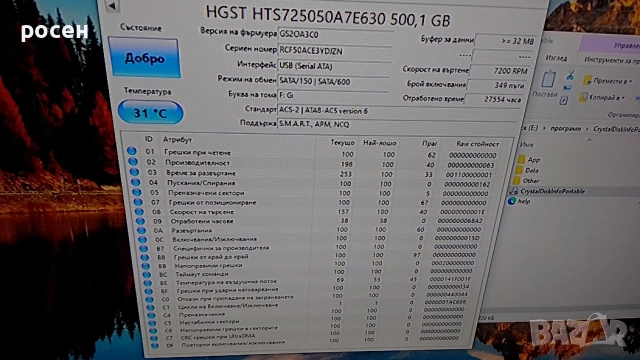Image resolution: width=640 pixels, height=360 pixels.
Task: Click the "Raw стойност" column header
Action: point(477,144)
